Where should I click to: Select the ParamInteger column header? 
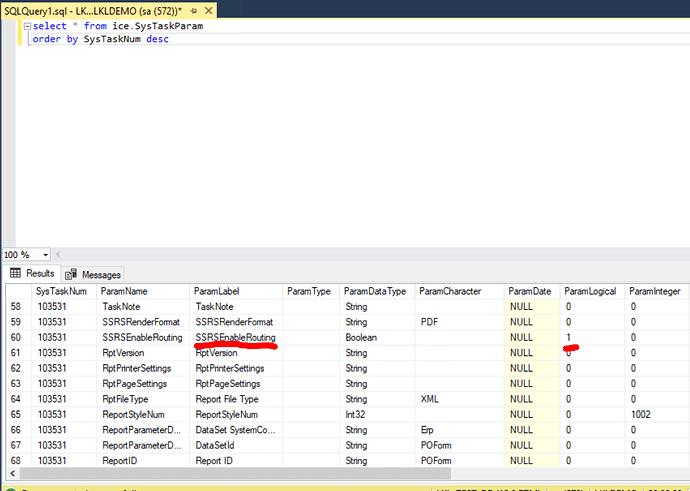[656, 291]
